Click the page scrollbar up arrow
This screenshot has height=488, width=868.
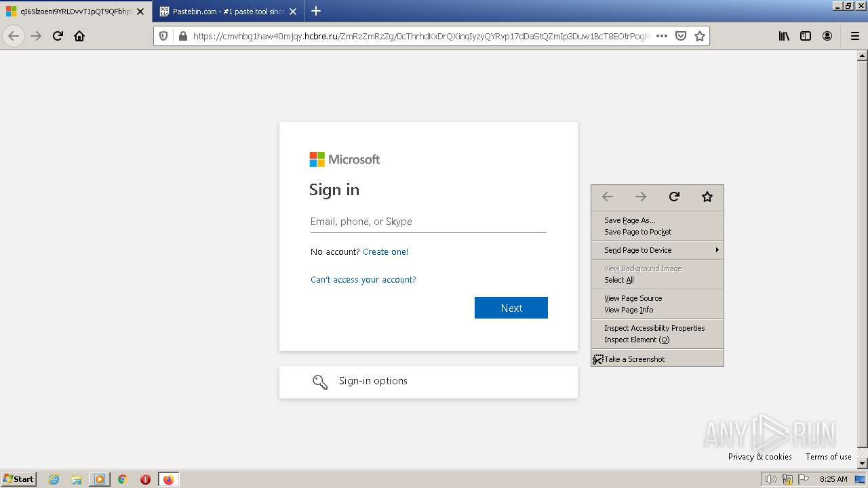coord(863,56)
